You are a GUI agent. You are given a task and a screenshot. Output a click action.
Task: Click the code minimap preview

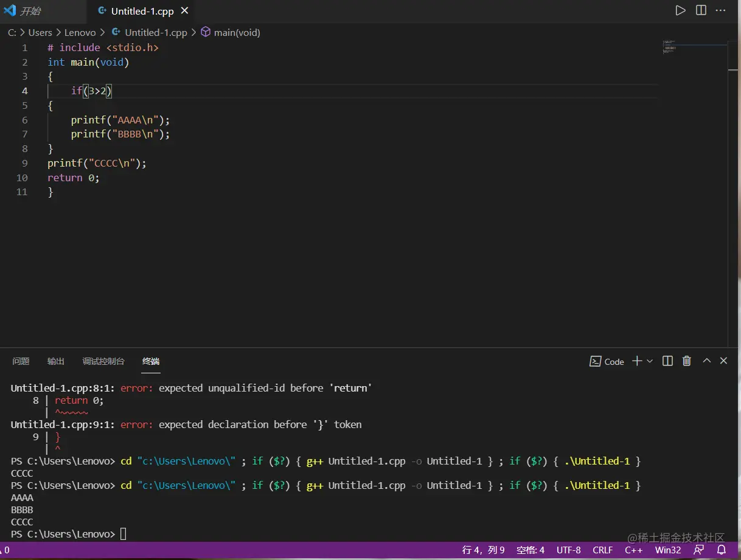(x=669, y=47)
